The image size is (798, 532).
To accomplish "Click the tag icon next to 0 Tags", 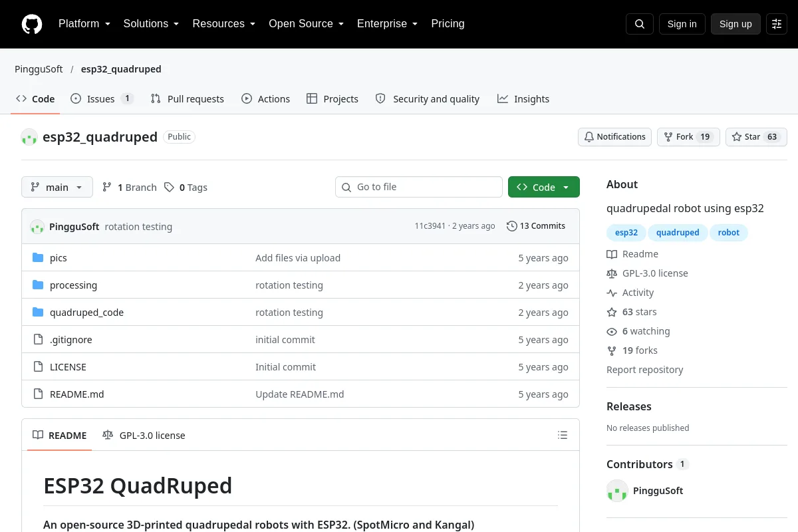I will coord(170,188).
